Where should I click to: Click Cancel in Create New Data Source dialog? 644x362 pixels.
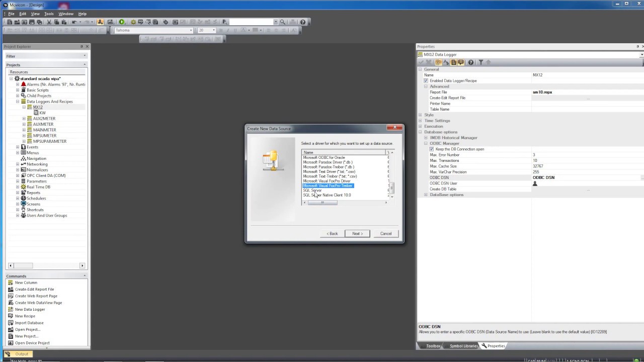386,233
